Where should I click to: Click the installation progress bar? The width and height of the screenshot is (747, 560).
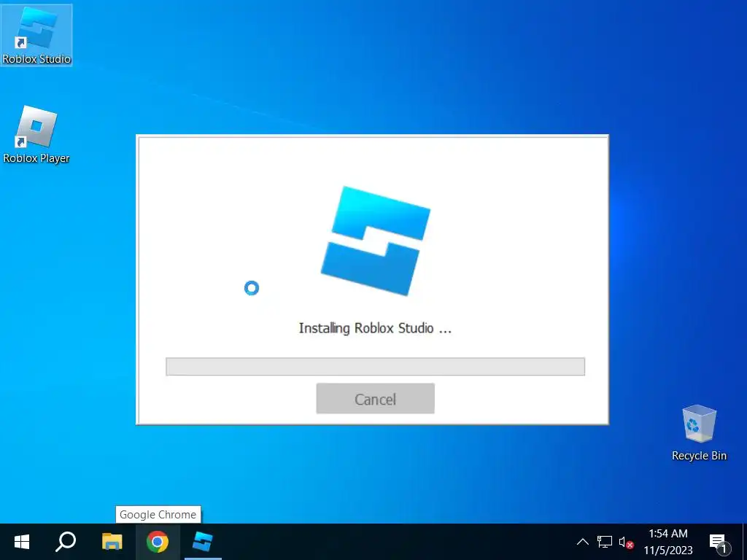click(x=376, y=367)
